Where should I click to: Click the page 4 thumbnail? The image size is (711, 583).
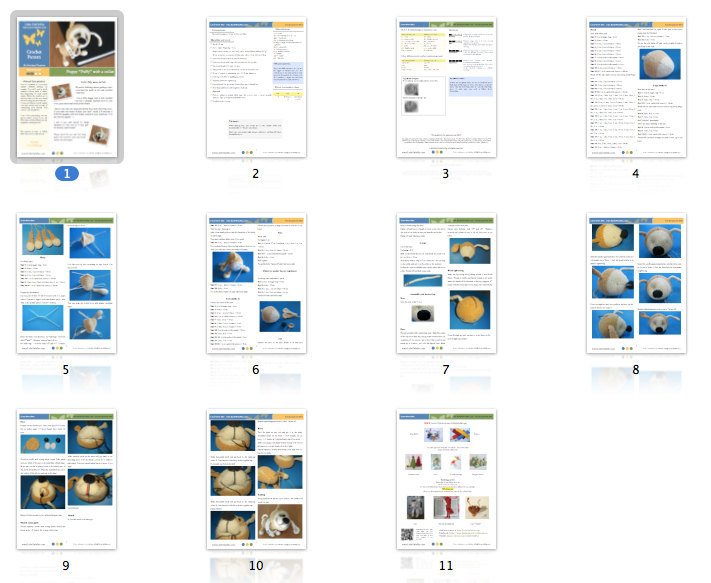tap(635, 86)
